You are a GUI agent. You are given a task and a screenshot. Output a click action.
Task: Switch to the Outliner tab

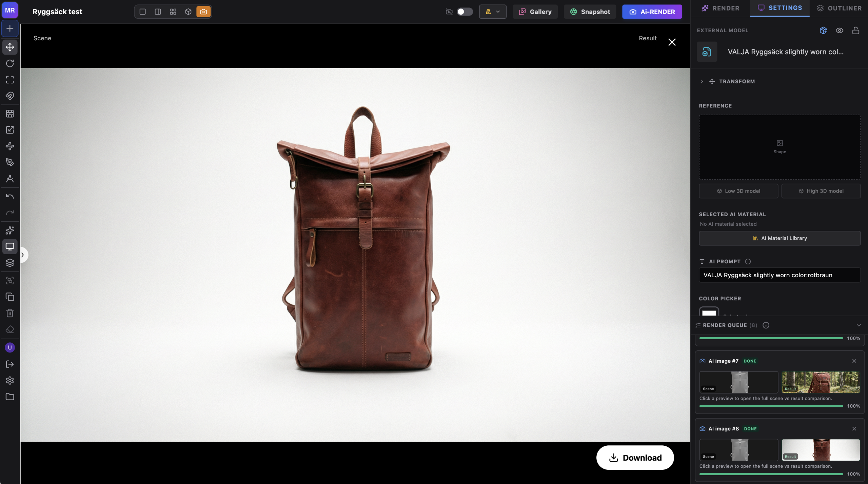click(839, 8)
